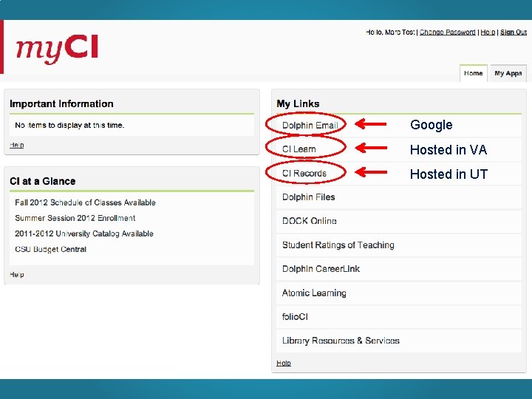Click the My Links heading
Screen dimensions: 532x399
tap(298, 104)
